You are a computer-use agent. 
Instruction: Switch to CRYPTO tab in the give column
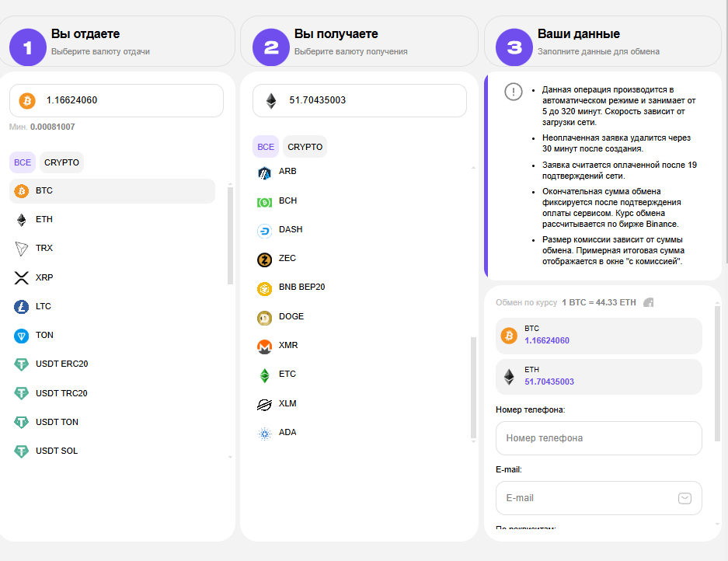(61, 162)
